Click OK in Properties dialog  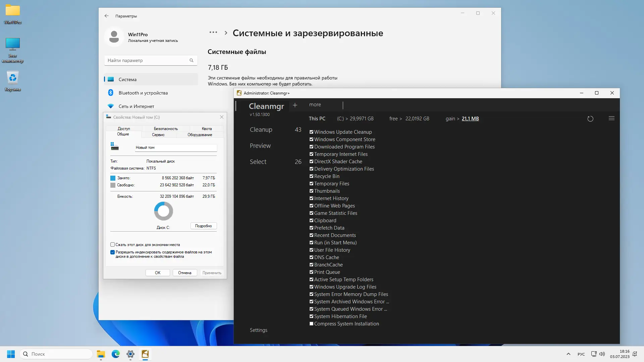click(158, 273)
